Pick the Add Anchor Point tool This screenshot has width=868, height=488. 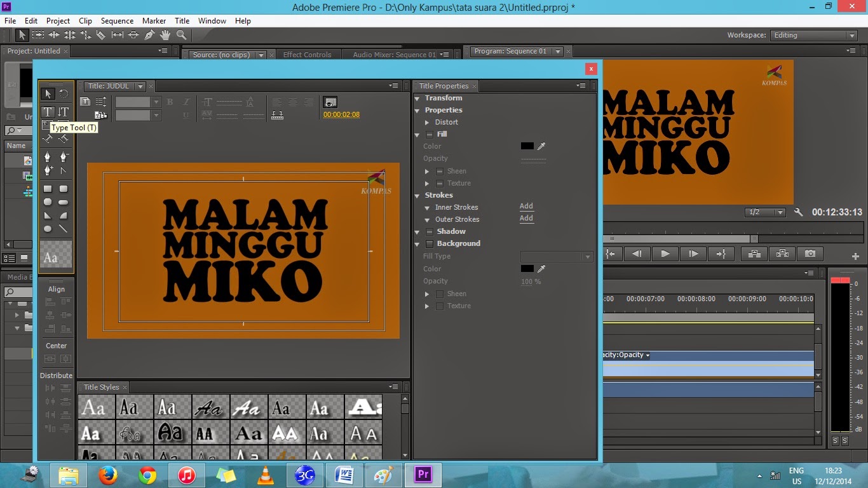(x=48, y=170)
